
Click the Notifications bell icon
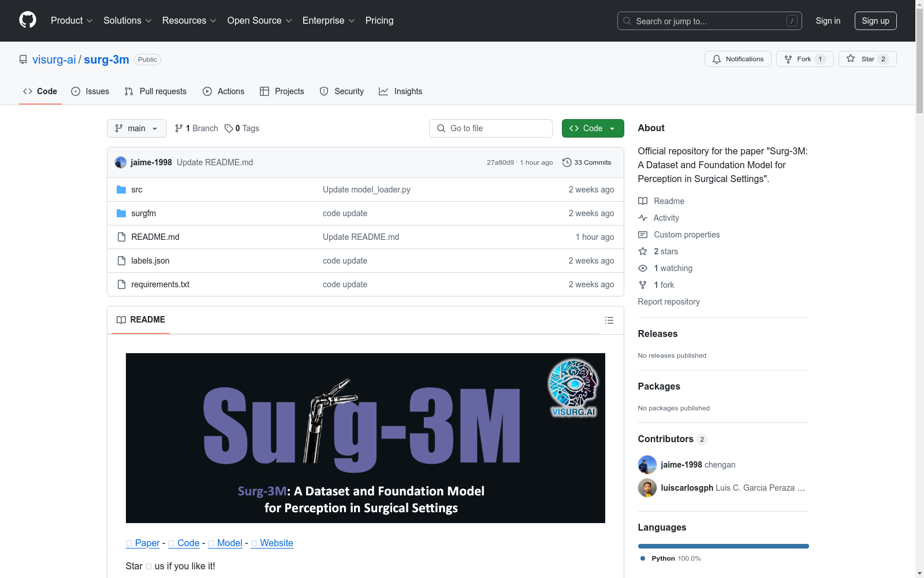(717, 59)
